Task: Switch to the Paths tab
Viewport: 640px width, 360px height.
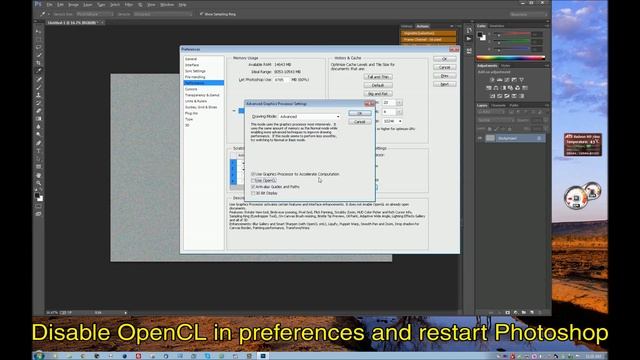Action: point(514,105)
